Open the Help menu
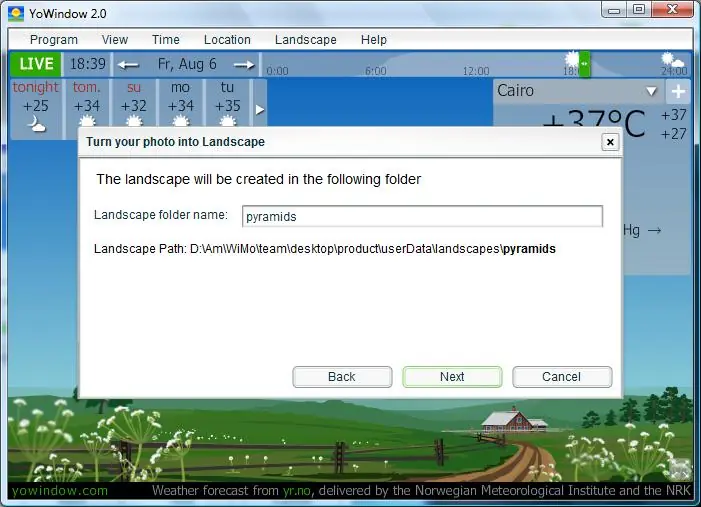The height and width of the screenshot is (507, 701). 373,40
